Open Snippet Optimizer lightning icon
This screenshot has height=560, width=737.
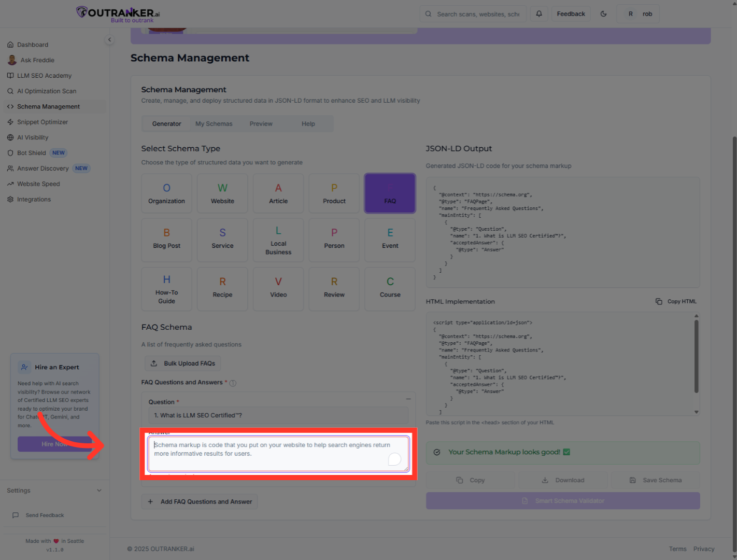(10, 122)
